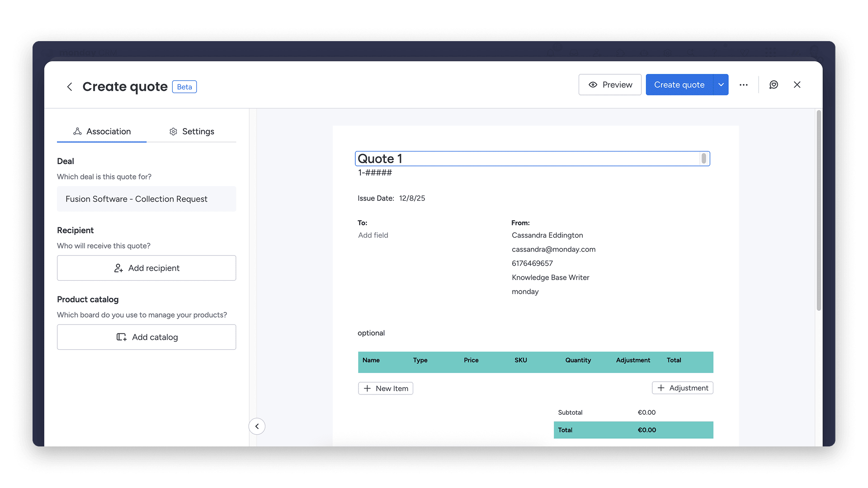Click the Type column header

coord(420,360)
